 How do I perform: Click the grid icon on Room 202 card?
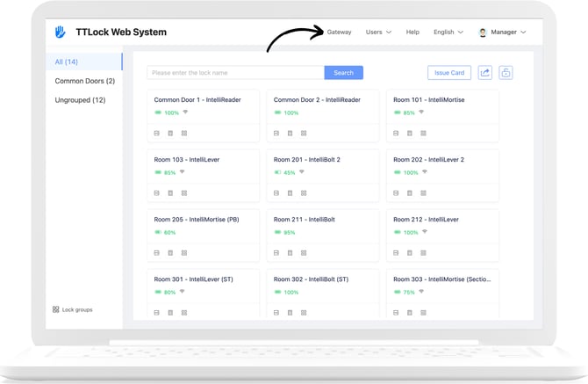coord(423,193)
